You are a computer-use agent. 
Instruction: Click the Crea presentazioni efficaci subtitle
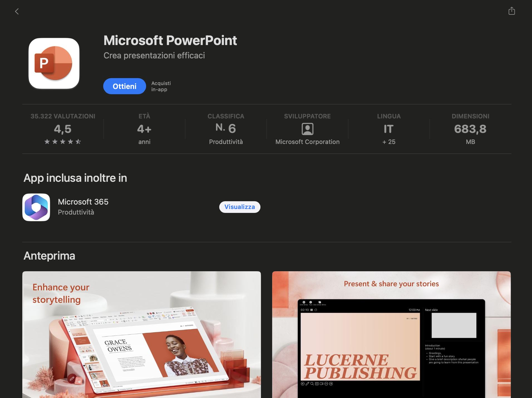click(154, 56)
